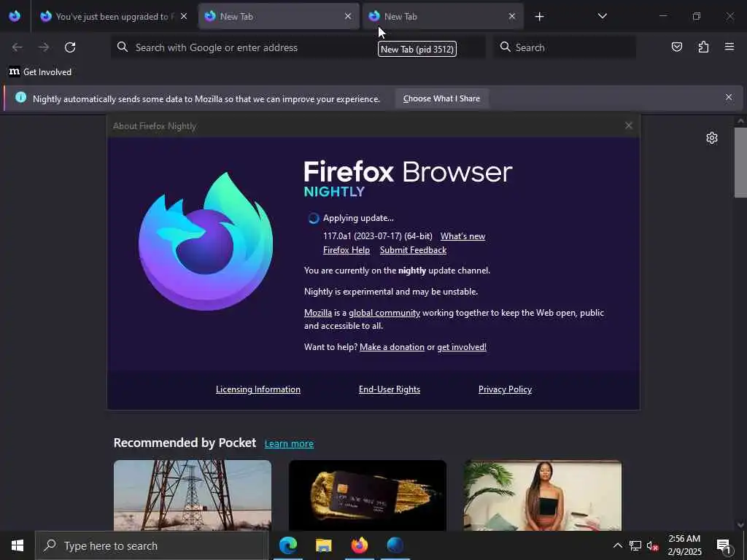747x560 pixels.
Task: Open End-User Rights
Action: click(390, 389)
